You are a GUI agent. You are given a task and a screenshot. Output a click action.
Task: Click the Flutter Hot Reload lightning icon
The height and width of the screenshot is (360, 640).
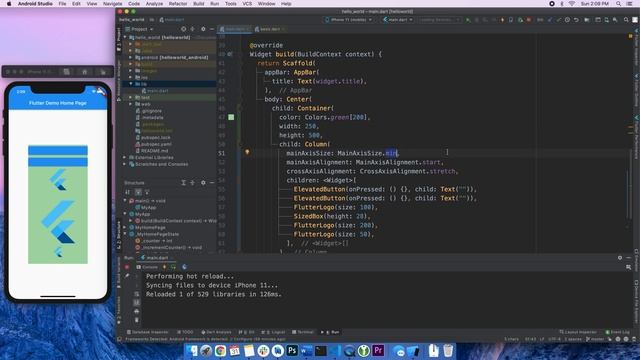[x=502, y=20]
